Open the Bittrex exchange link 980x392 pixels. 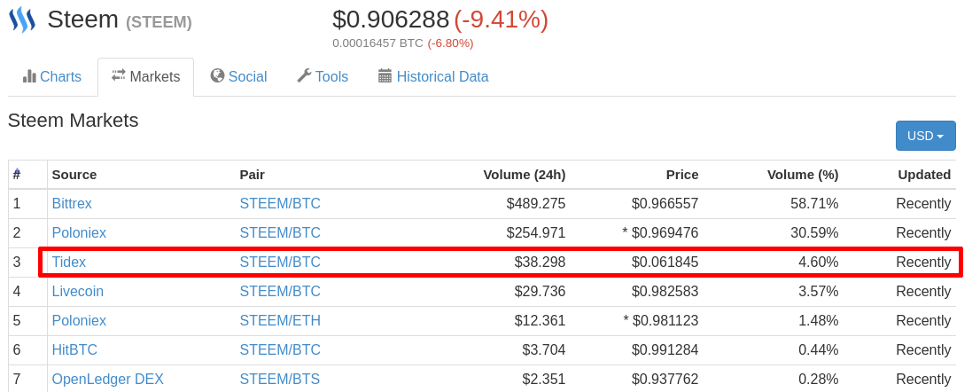tap(72, 204)
